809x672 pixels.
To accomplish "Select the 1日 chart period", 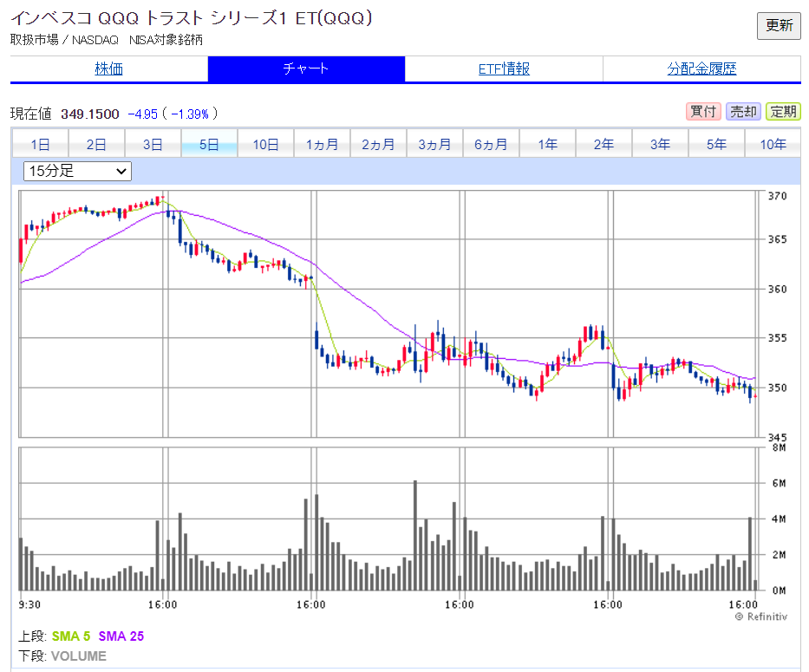I will [40, 144].
